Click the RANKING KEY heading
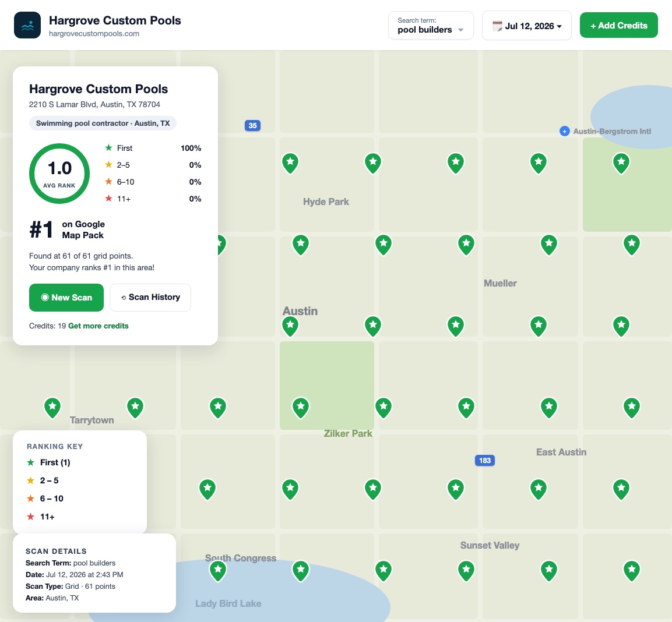 tap(55, 446)
